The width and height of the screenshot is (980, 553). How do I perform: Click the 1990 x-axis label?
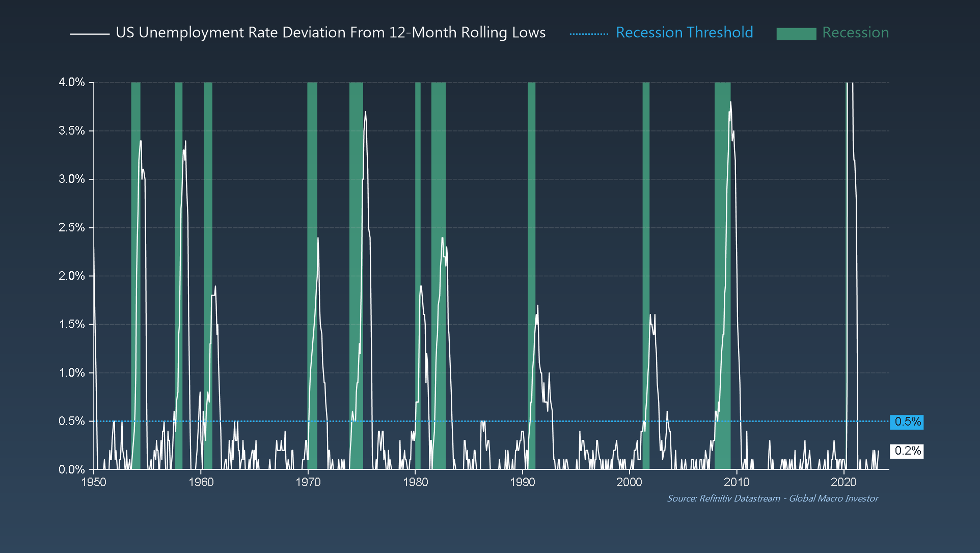click(523, 482)
